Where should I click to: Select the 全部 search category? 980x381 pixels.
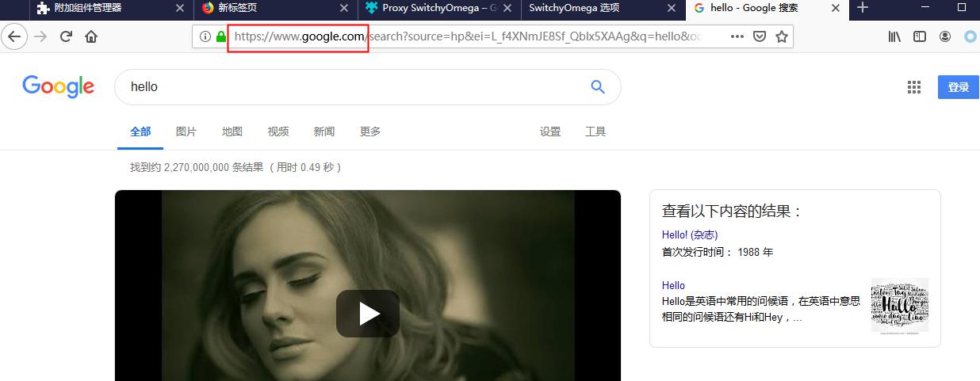tap(140, 131)
